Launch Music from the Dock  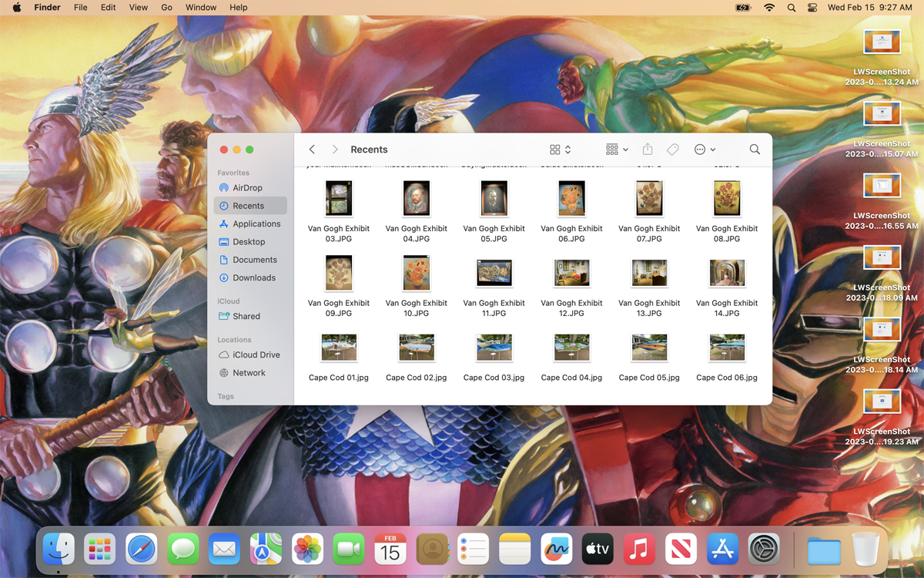coord(639,549)
